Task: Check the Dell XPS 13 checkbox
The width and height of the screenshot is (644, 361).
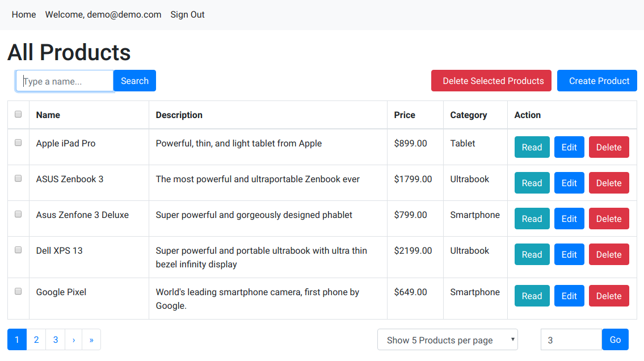Action: point(18,250)
